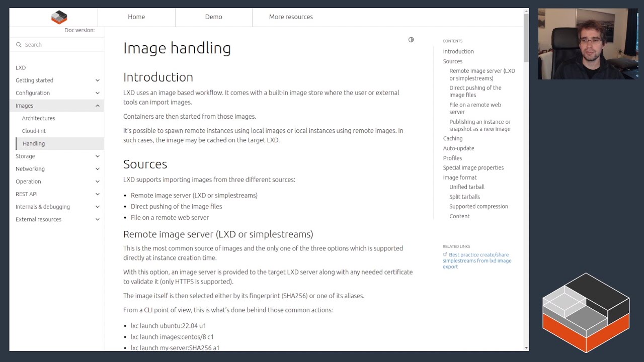Click the external link icon beside Best practice

click(445, 255)
